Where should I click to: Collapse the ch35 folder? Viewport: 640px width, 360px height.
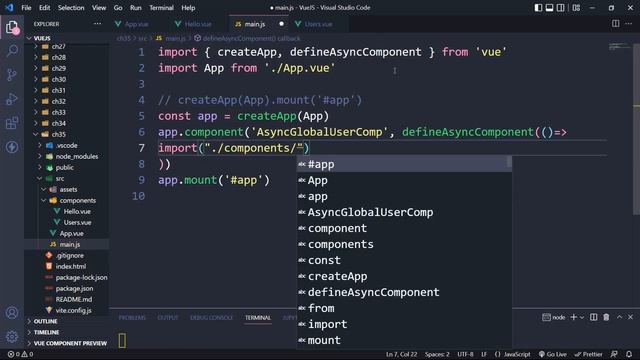59,134
